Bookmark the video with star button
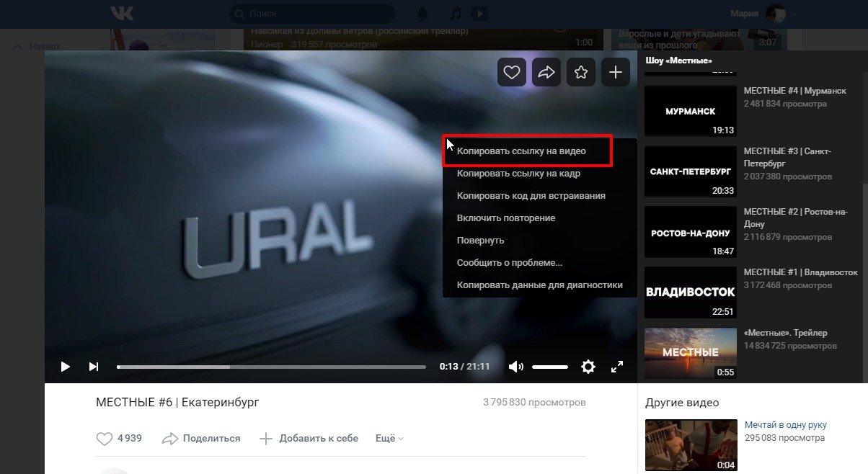The height and width of the screenshot is (474, 868). (581, 72)
